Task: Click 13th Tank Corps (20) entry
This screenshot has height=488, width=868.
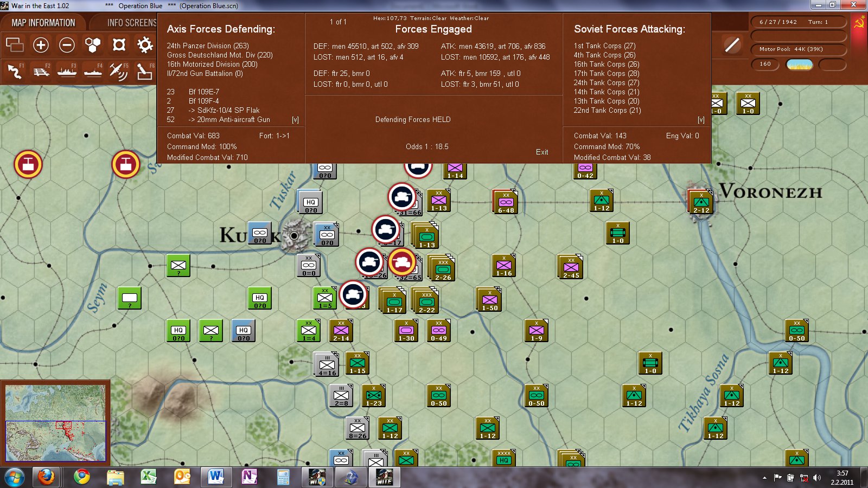Action: tap(607, 101)
